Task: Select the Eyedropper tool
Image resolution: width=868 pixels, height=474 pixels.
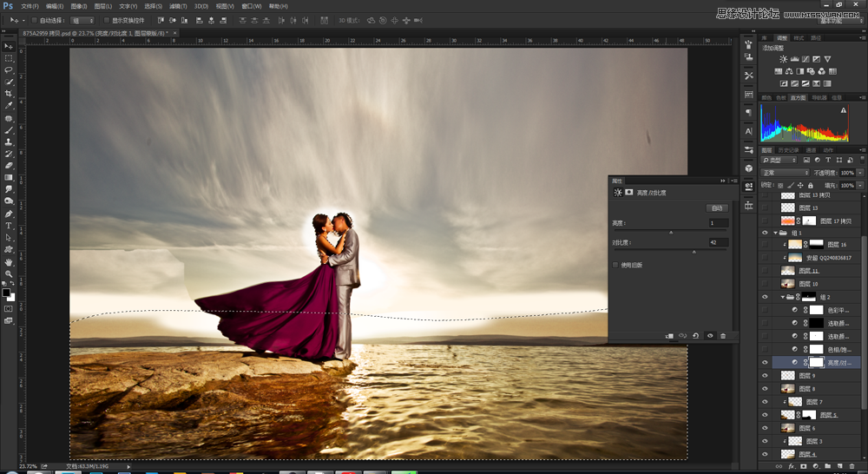Action: [x=9, y=105]
